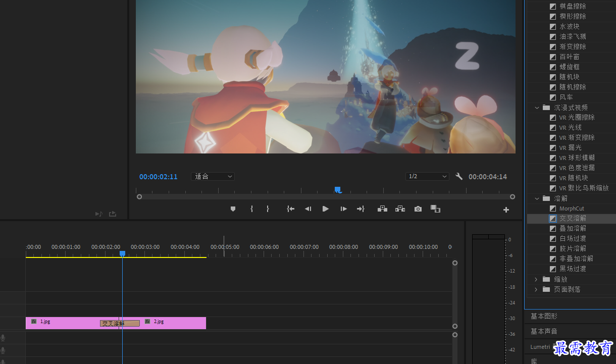This screenshot has height=364, width=616.
Task: Click the monitor zoom bar right handle
Action: (512, 197)
